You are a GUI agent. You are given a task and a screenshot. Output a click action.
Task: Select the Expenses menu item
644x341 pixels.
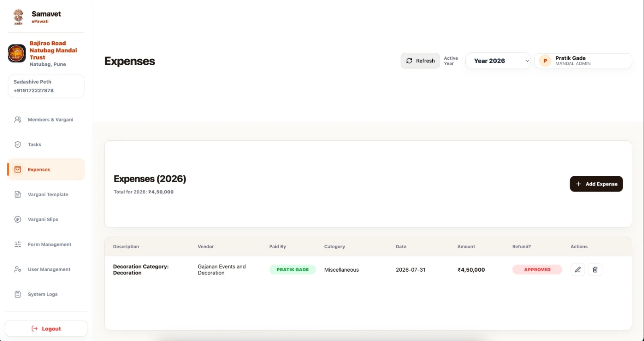coord(46,170)
